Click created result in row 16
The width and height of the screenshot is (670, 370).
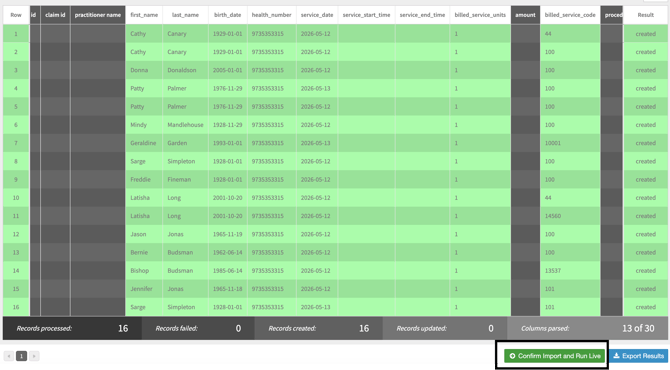click(x=646, y=307)
